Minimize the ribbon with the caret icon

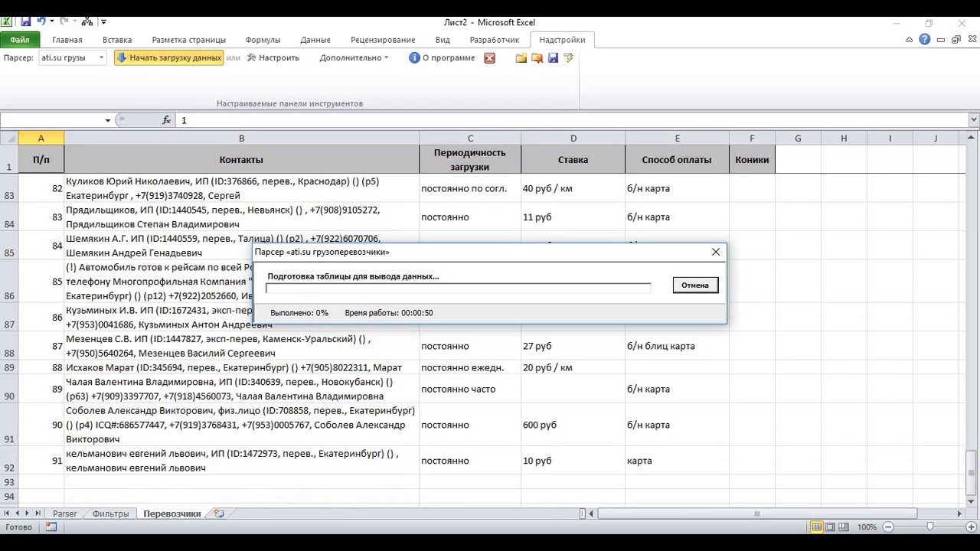910,40
